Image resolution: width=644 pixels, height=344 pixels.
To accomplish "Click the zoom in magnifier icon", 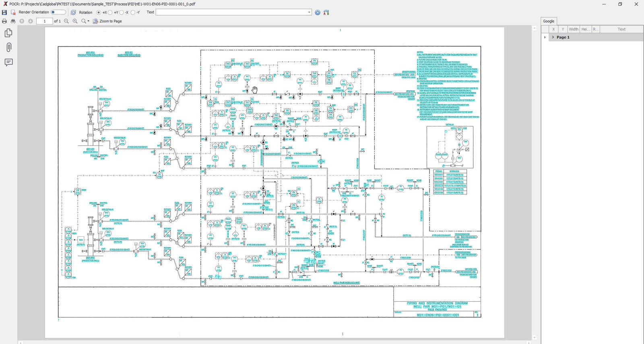I will tap(75, 21).
